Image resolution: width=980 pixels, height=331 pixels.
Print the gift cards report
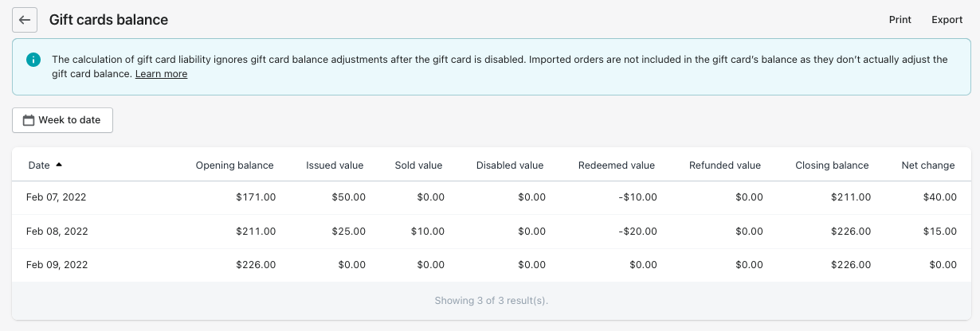pyautogui.click(x=900, y=20)
